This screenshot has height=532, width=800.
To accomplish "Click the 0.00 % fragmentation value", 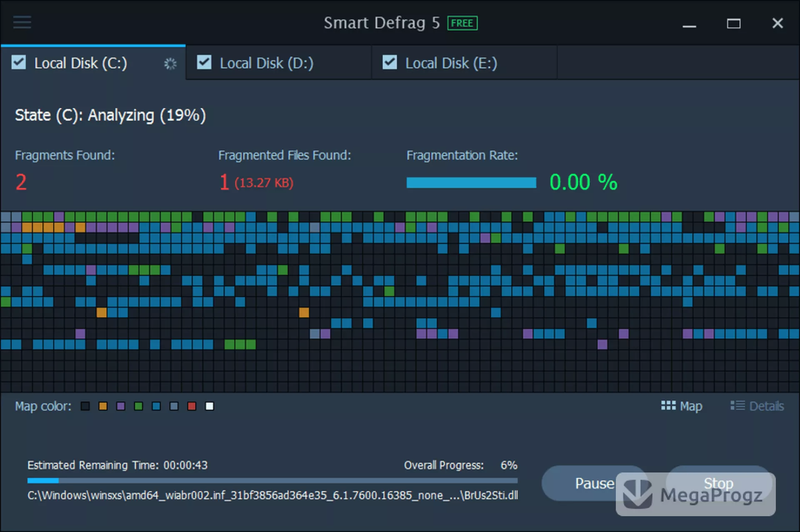I will tap(583, 182).
